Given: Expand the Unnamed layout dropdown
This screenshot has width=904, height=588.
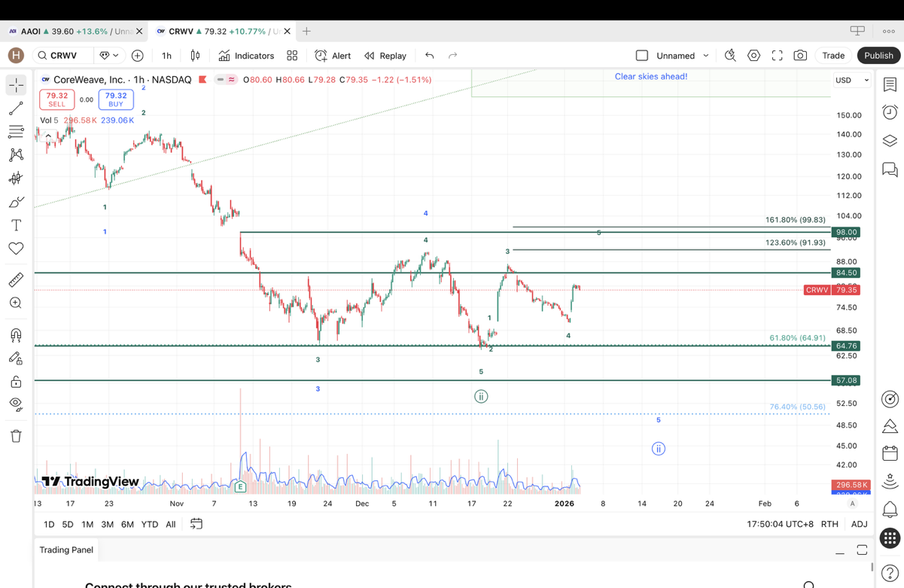Looking at the screenshot, I should 706,56.
